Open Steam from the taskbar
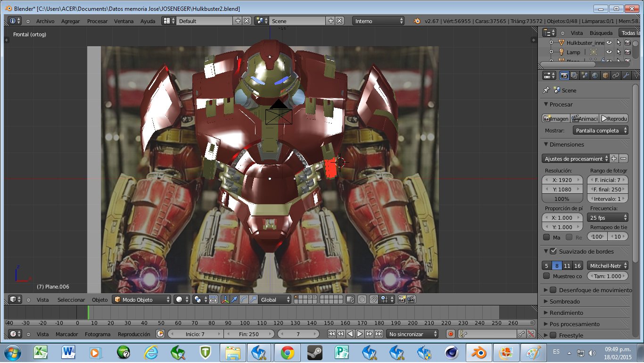 click(314, 352)
